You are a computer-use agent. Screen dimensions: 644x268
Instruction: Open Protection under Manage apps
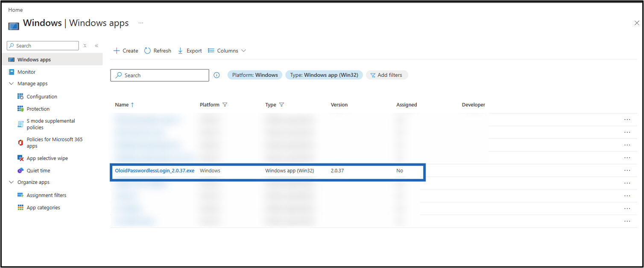38,109
